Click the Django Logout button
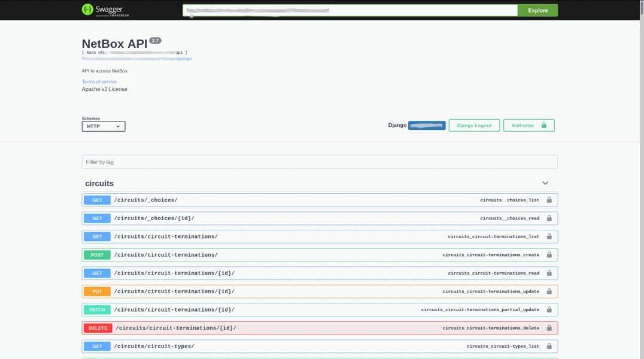This screenshot has height=359, width=644. 474,125
